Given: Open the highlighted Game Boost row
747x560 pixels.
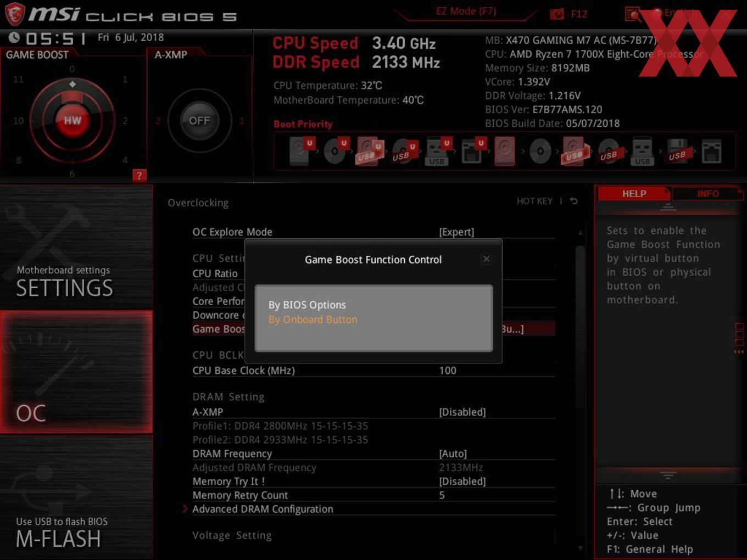Looking at the screenshot, I should pos(374,329).
